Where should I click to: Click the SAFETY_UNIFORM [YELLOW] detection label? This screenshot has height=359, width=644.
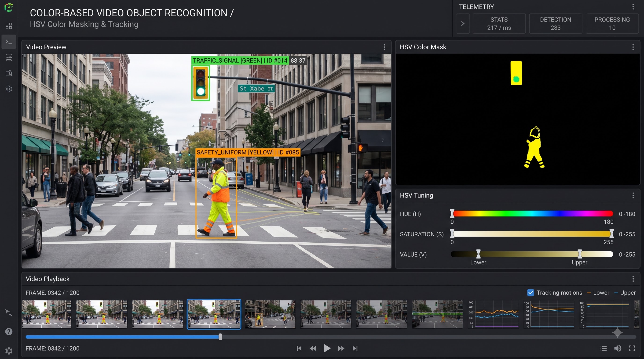click(x=248, y=152)
